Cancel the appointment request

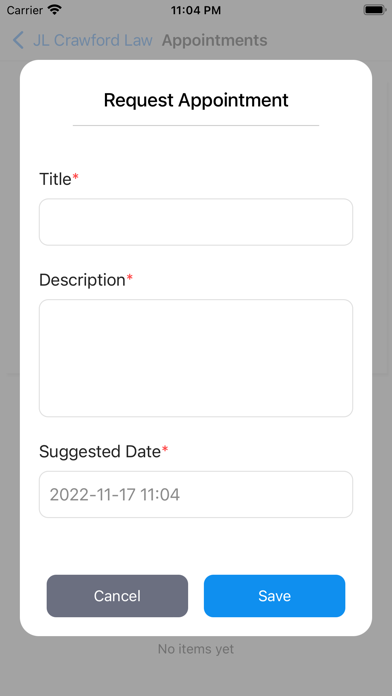(x=117, y=596)
